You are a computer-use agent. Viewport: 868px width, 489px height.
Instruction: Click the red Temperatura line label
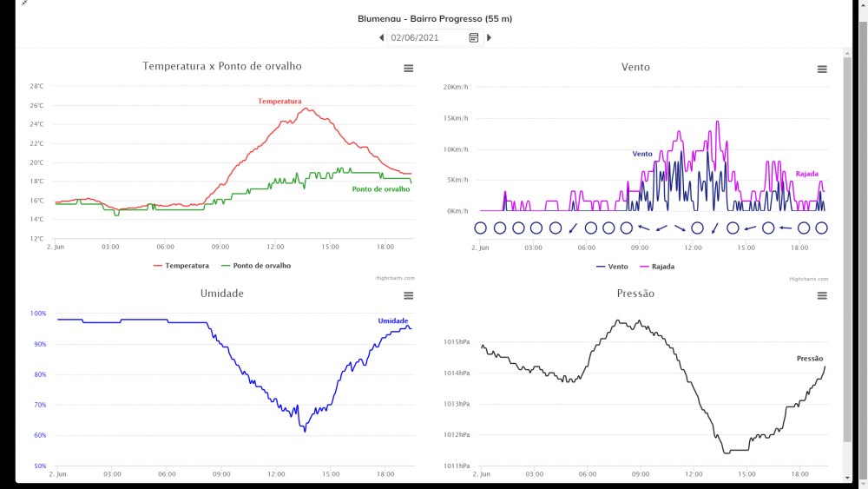tap(279, 102)
